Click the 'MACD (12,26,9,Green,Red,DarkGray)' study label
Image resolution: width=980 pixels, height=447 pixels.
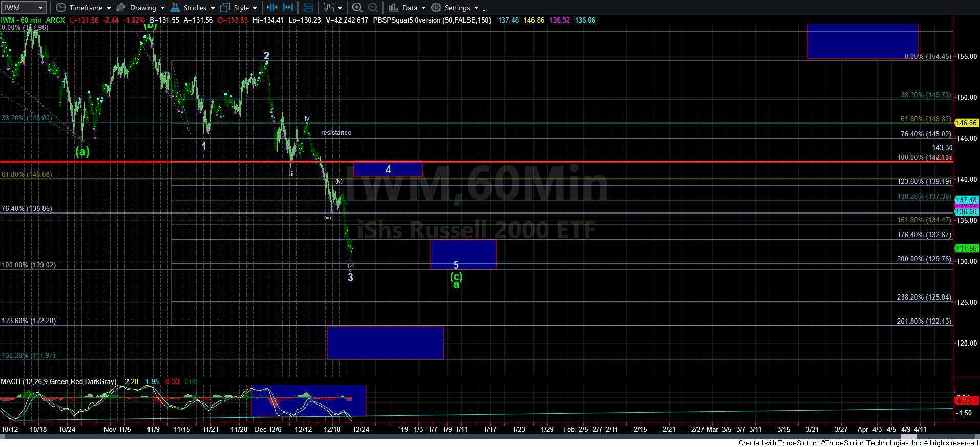tap(58, 381)
